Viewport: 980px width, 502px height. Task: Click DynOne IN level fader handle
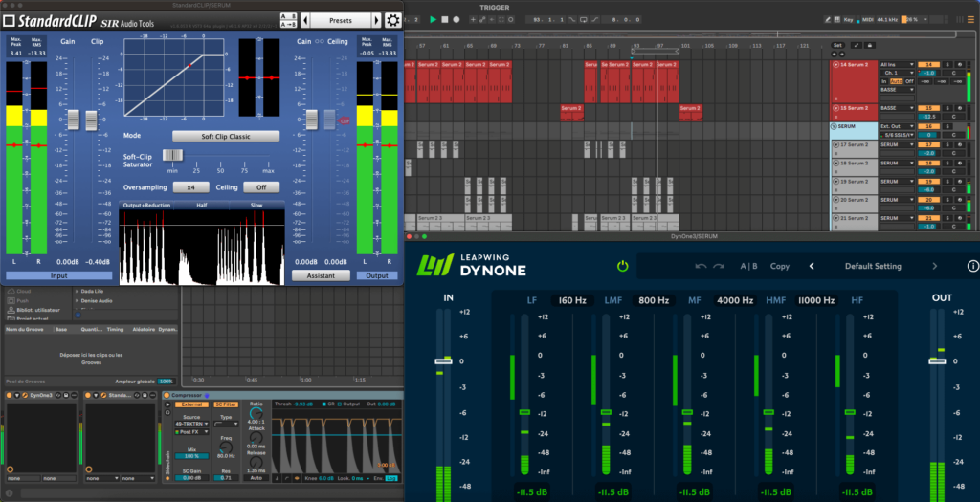pos(444,360)
